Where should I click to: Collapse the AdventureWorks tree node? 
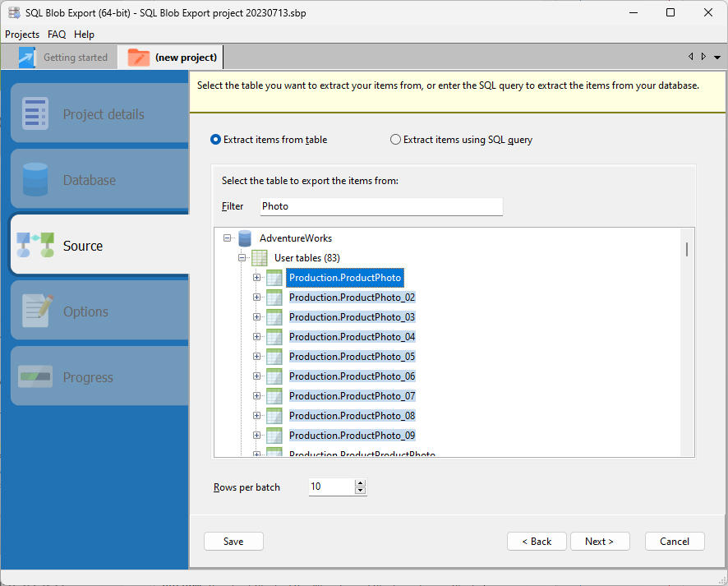pos(227,238)
